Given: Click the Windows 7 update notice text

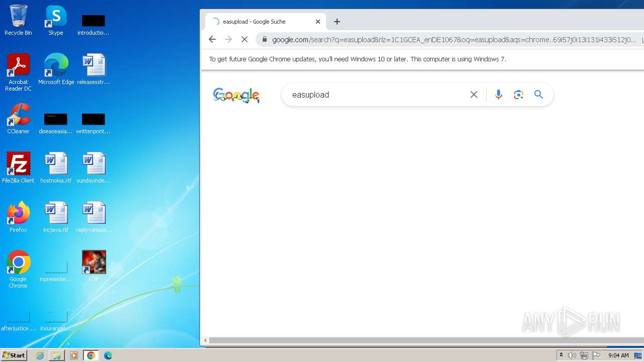Looking at the screenshot, I should 358,59.
